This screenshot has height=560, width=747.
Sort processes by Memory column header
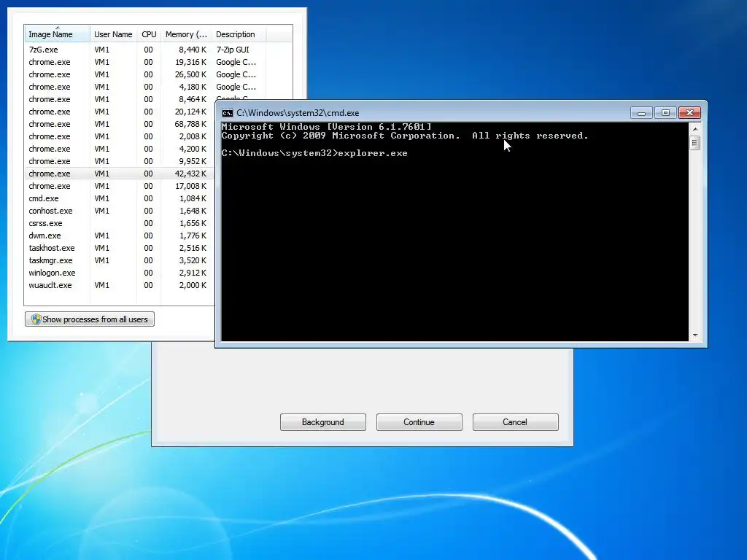pyautogui.click(x=186, y=34)
